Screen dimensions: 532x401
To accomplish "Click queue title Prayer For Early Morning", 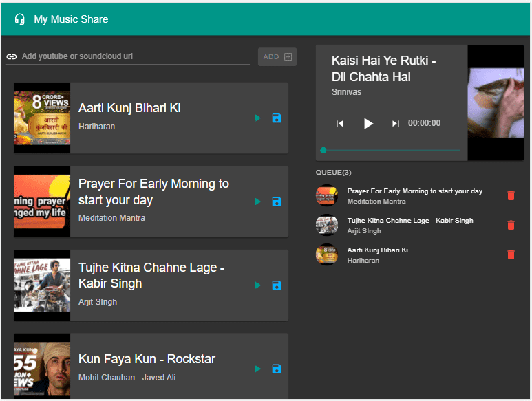I will [x=414, y=191].
